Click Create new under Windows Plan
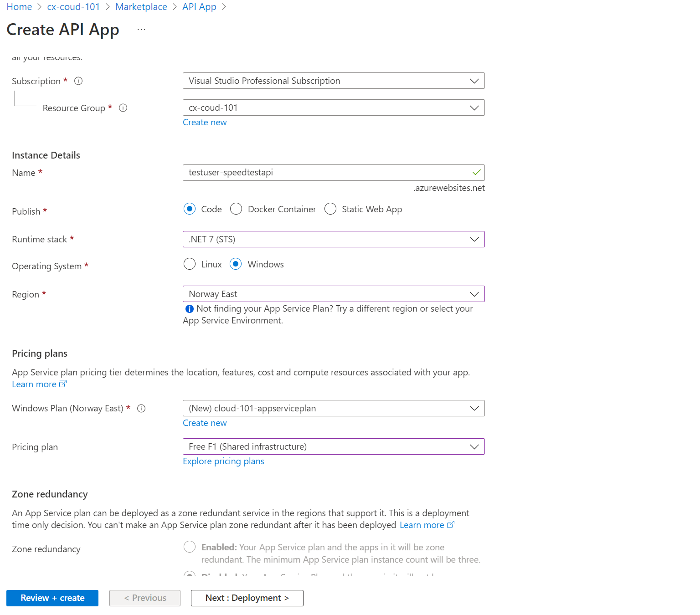 coord(205,423)
